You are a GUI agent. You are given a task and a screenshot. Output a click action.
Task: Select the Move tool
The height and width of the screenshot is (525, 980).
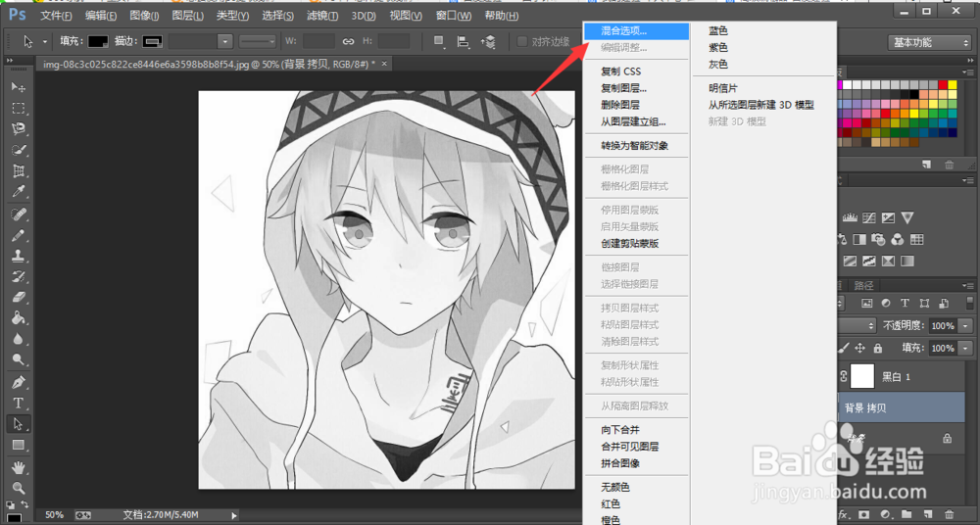(18, 87)
